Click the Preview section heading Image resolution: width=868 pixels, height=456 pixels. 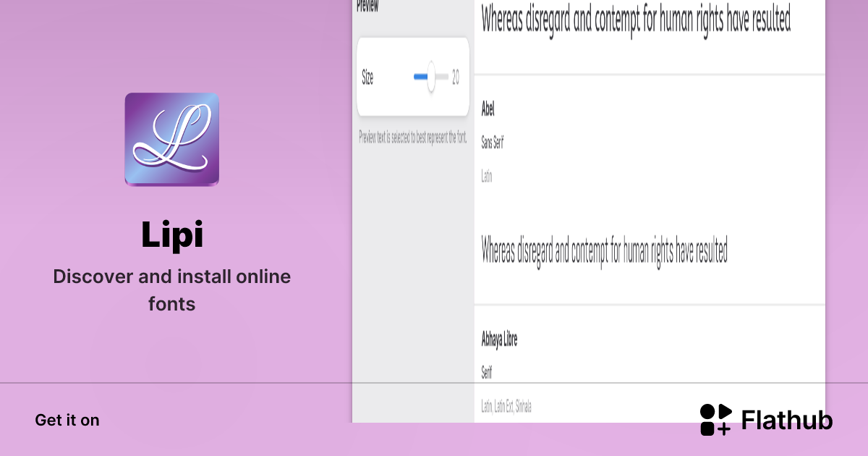tap(367, 7)
